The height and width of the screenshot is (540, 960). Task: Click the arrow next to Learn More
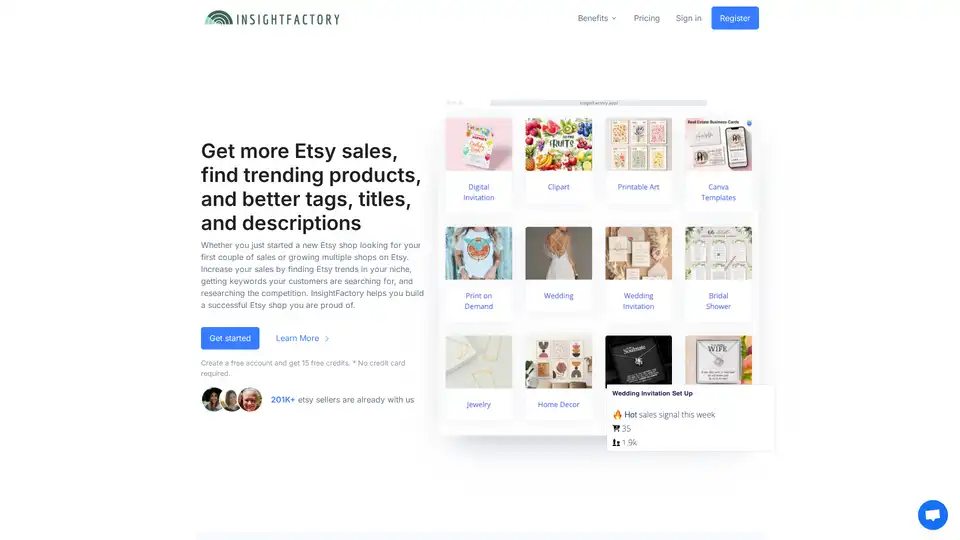tap(327, 339)
